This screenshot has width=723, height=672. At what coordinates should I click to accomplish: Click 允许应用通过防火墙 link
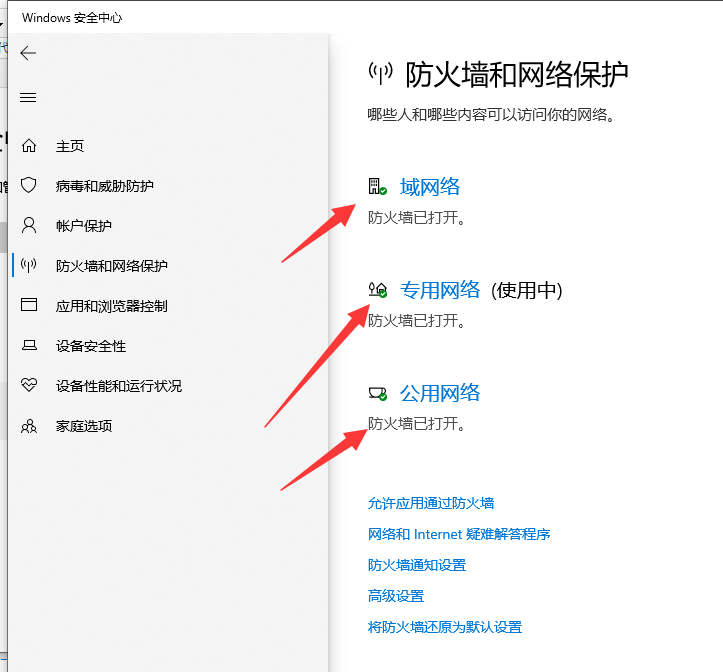tap(431, 503)
